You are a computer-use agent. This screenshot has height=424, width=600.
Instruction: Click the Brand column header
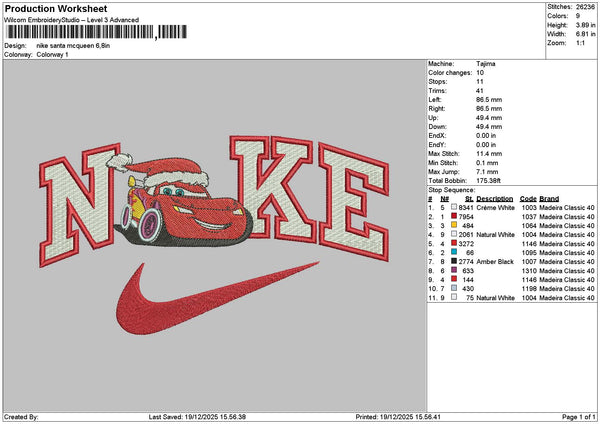point(549,199)
